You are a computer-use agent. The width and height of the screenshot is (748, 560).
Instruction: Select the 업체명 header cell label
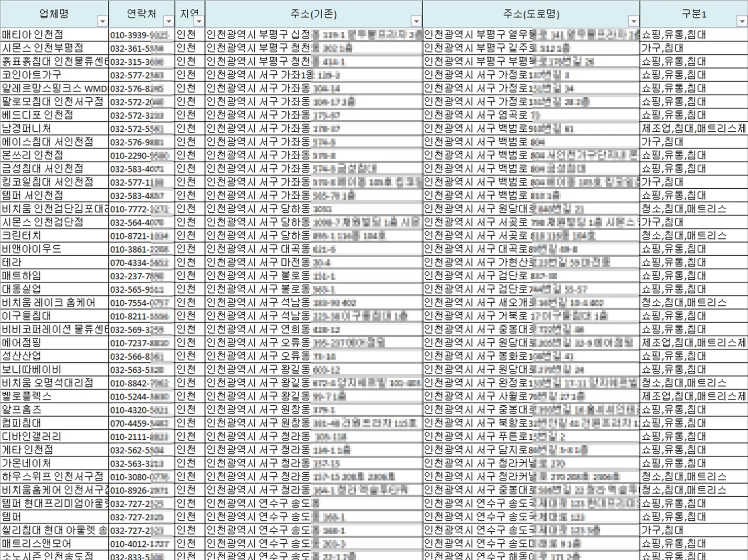tap(54, 14)
